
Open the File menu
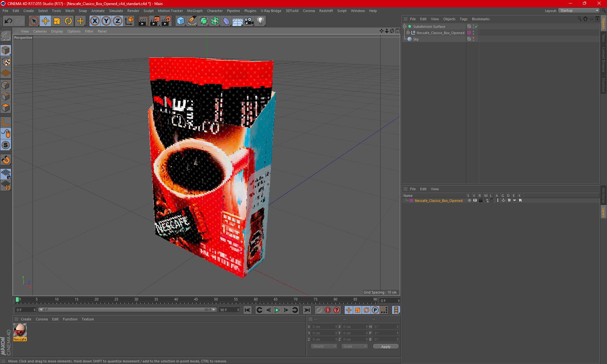(5, 11)
